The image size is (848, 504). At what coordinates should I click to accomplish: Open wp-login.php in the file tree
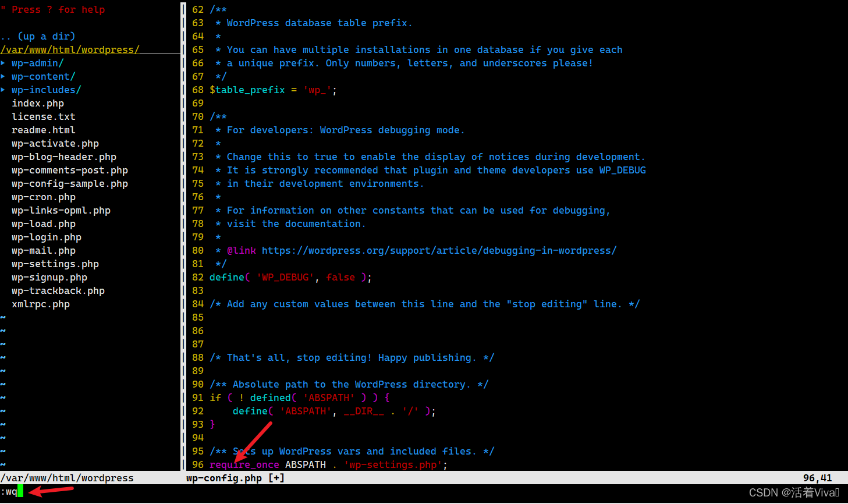(x=47, y=237)
